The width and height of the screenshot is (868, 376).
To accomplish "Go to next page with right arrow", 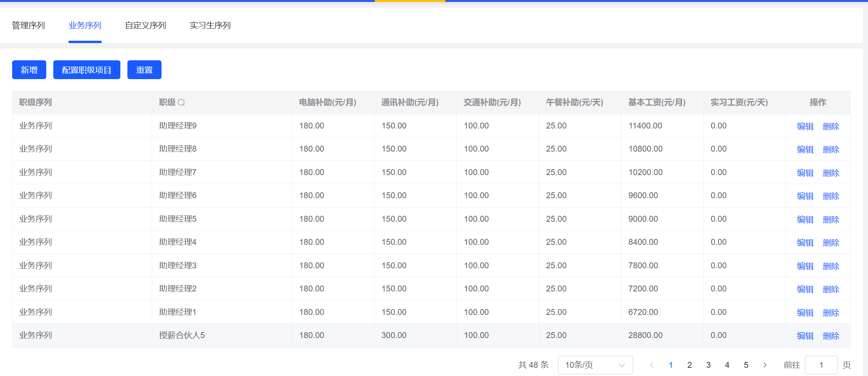I will click(764, 365).
